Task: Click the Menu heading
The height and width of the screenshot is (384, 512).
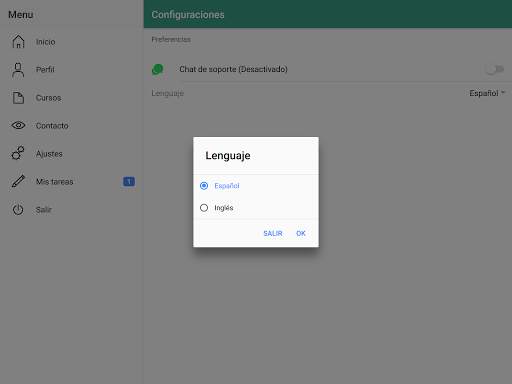Action: [x=21, y=15]
